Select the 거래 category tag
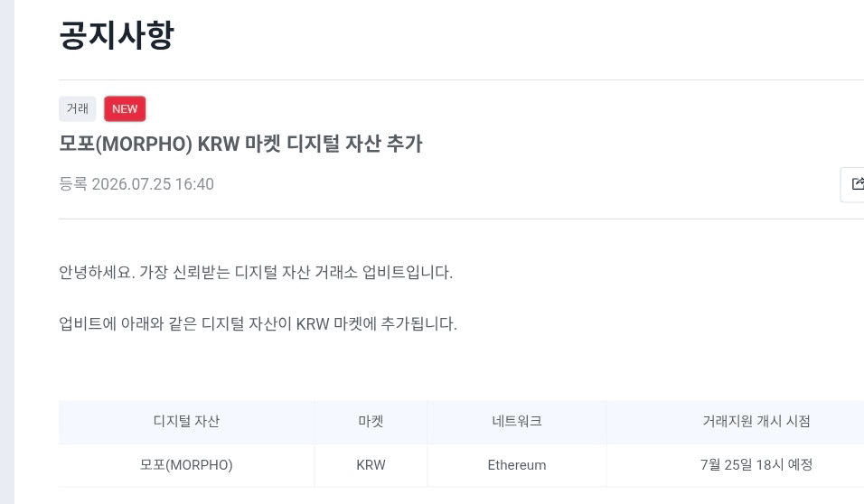The image size is (864, 504). pyautogui.click(x=77, y=109)
